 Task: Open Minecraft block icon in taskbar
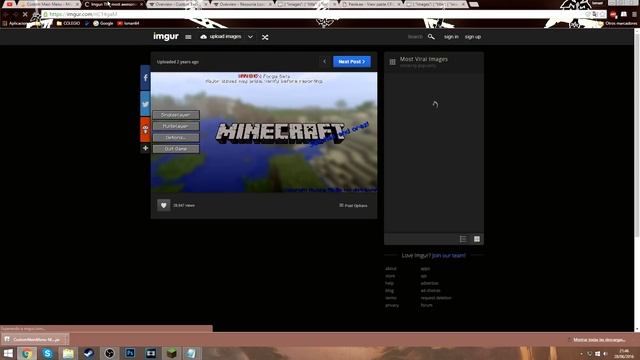pyautogui.click(x=171, y=353)
